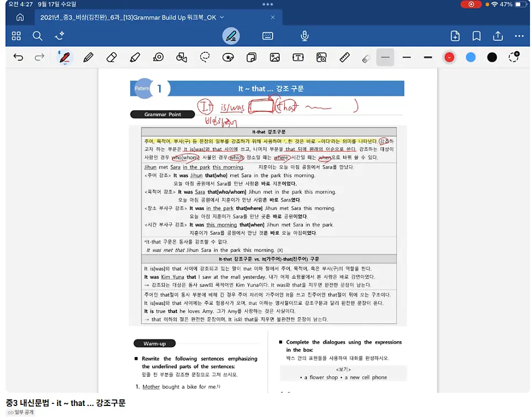Image resolution: width=532 pixels, height=417 pixels.
Task: Add a new custom color
Action: 514,57
